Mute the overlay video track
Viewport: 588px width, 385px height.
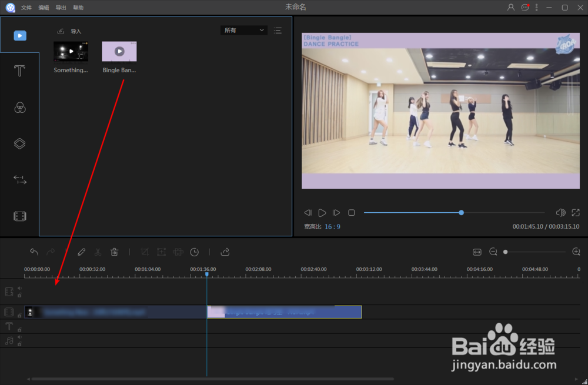19,288
